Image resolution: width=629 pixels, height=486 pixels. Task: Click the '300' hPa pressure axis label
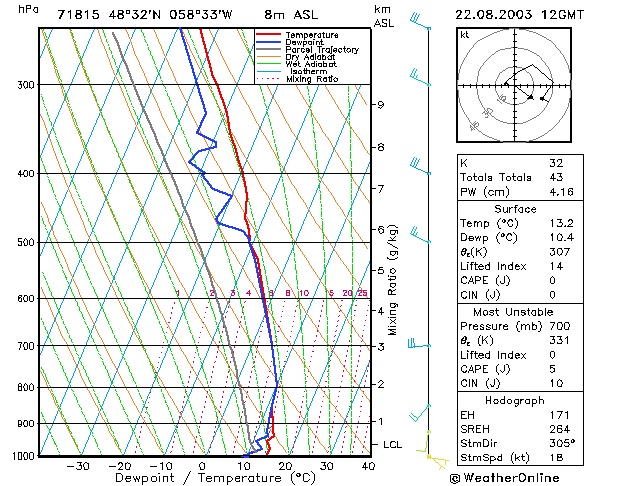pos(26,85)
